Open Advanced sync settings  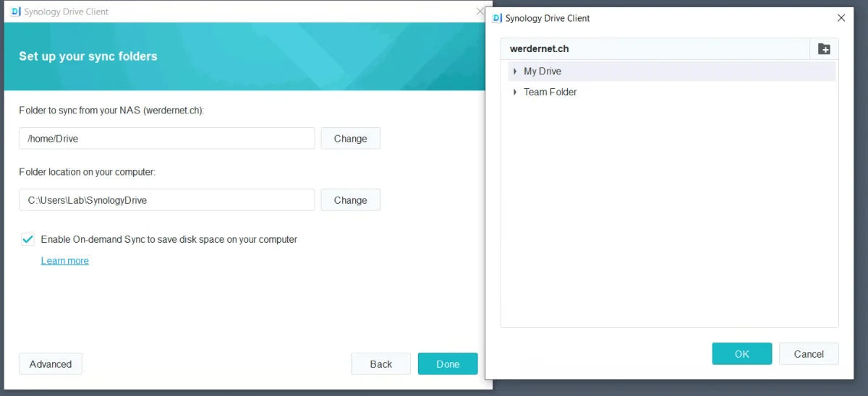(x=51, y=364)
